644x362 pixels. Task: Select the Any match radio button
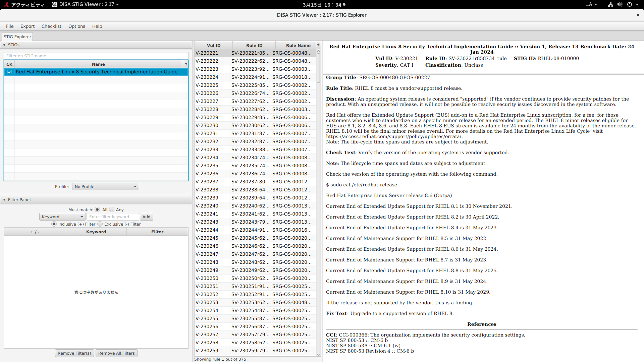click(112, 209)
